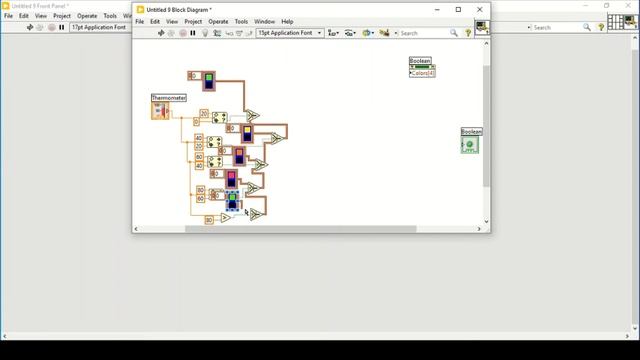Open the File menu in Block Diagram
Screen dimensions: 640x360
pyautogui.click(x=140, y=21)
